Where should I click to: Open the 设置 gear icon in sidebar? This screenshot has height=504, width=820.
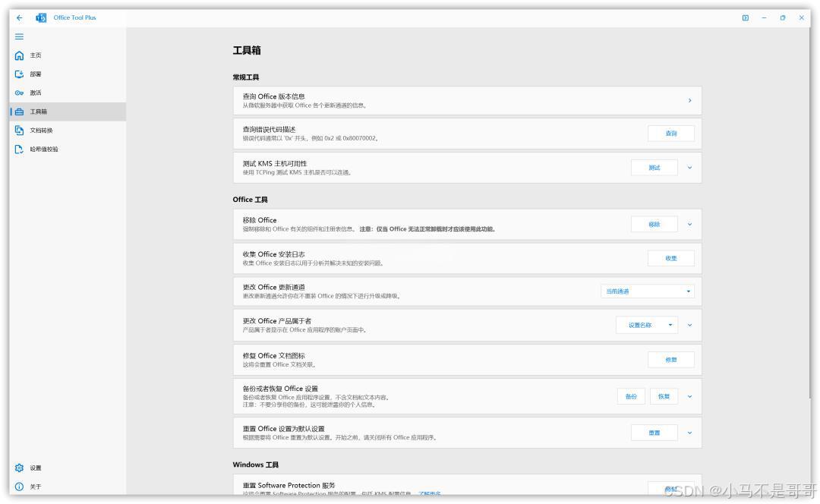(x=19, y=468)
